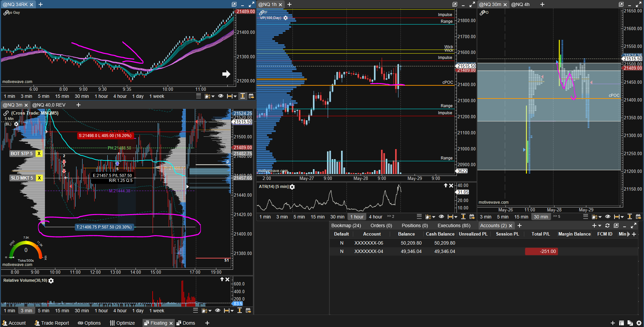Open the hamburger menu in 3m chart toolbar
The width and height of the screenshot is (644, 327).
(196, 311)
